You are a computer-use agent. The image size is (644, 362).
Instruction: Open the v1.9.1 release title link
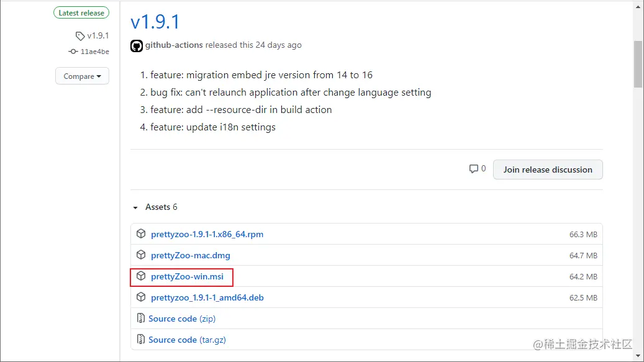click(155, 21)
